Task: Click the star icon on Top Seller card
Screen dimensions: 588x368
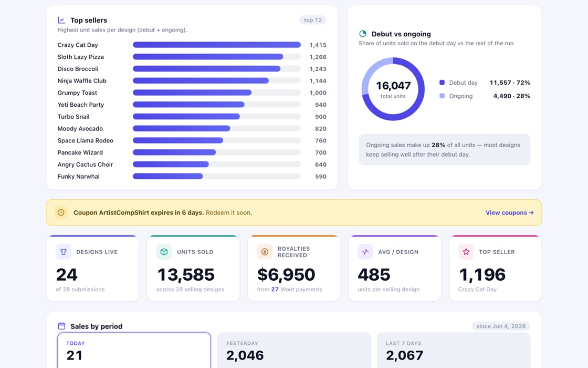Action: [x=466, y=252]
